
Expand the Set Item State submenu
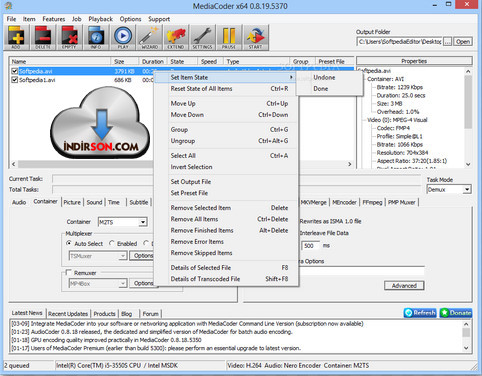pyautogui.click(x=227, y=77)
